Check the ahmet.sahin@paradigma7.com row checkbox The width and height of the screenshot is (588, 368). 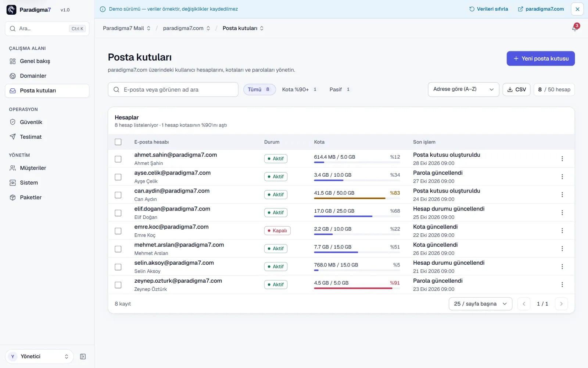point(118,159)
